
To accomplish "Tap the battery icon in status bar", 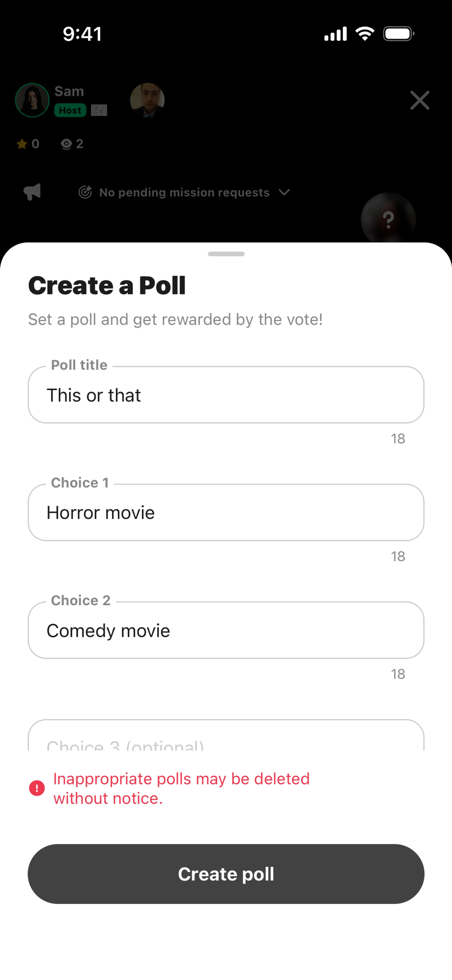I will pyautogui.click(x=398, y=34).
